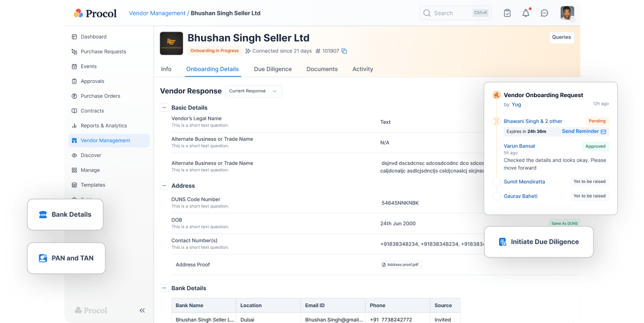Click Bhushan Singh vendor logo thumbnail

[171, 44]
